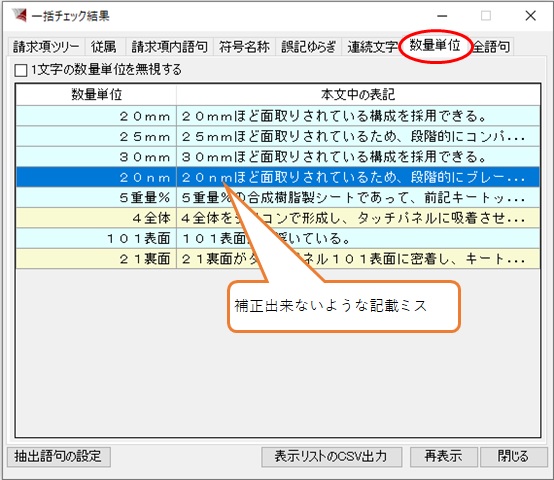Image resolution: width=554 pixels, height=480 pixels.
Task: Select the 数量単位 tab
Action: pos(435,46)
